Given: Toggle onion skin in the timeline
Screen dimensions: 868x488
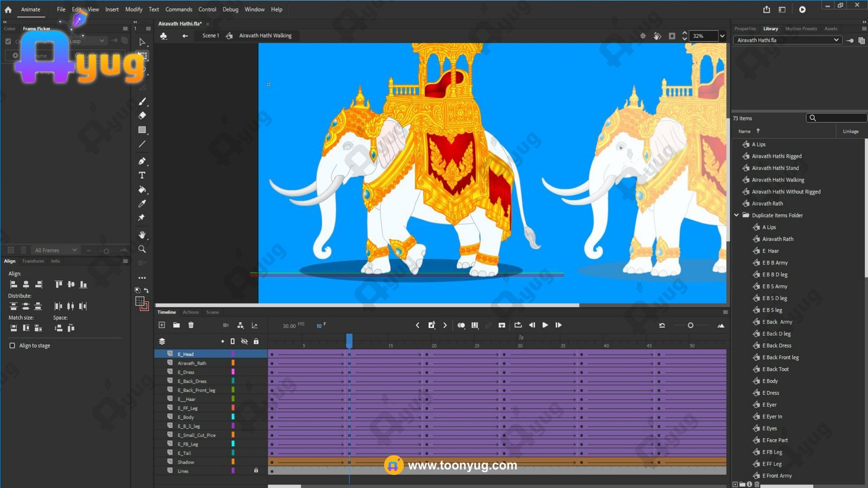Looking at the screenshot, I should (x=461, y=325).
